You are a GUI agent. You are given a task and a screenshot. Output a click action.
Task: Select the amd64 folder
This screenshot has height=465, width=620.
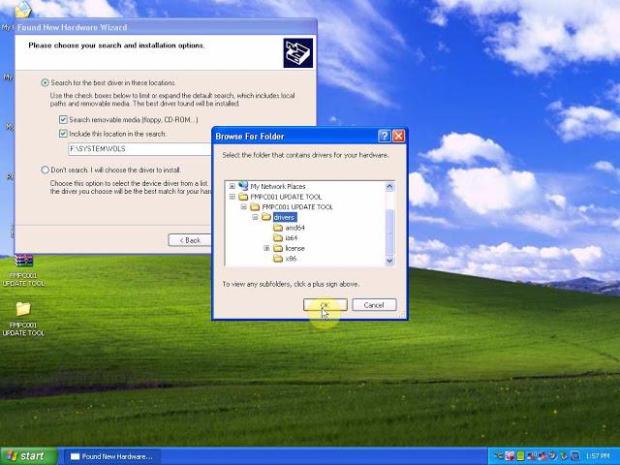[x=295, y=228]
